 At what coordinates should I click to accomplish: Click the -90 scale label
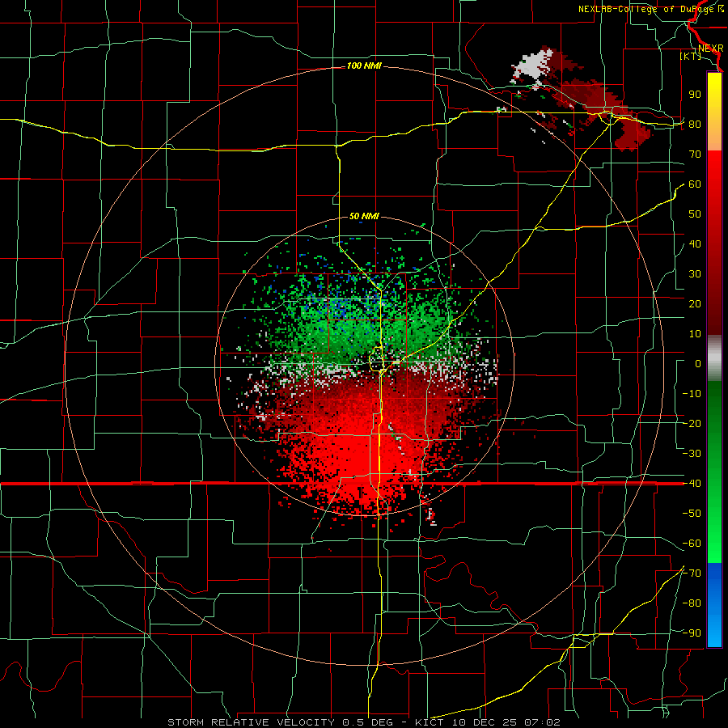[692, 633]
